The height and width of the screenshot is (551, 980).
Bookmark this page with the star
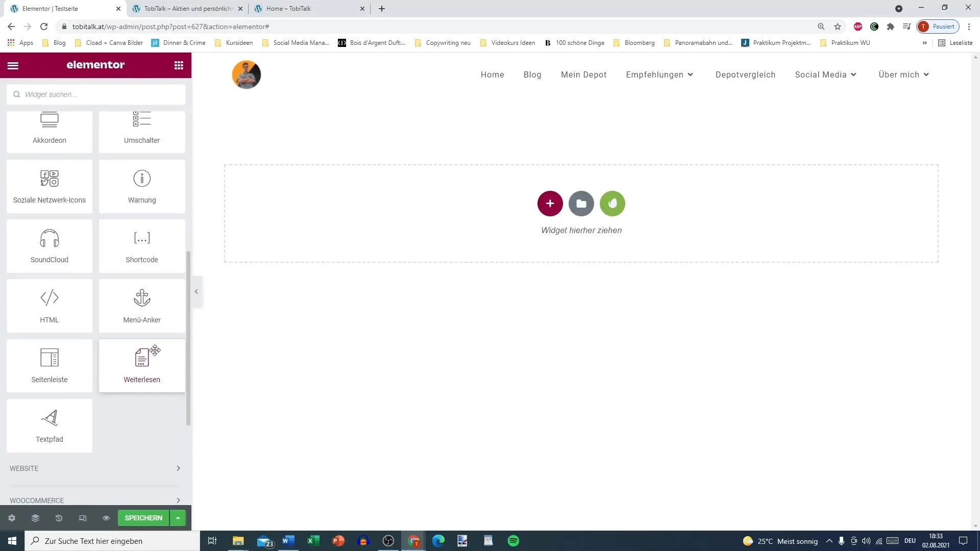click(838, 27)
